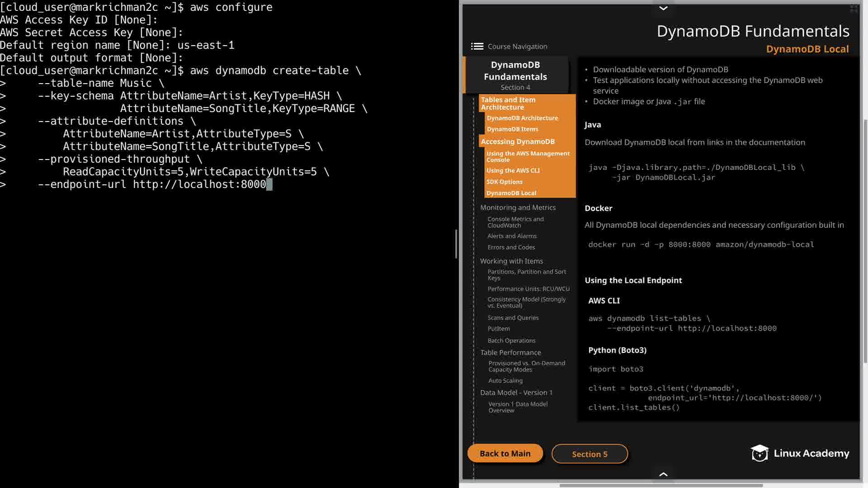Click the Table Performance section heading
The width and height of the screenshot is (868, 488).
click(x=510, y=352)
